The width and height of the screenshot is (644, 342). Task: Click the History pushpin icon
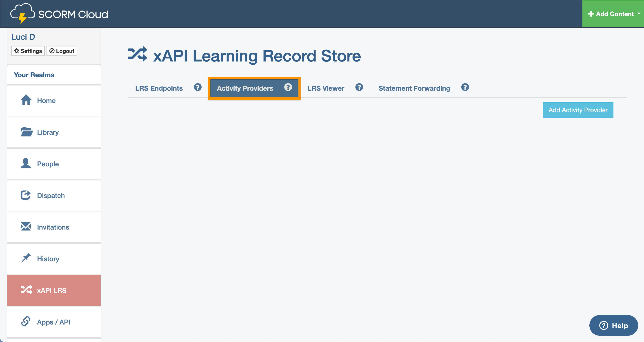click(26, 259)
